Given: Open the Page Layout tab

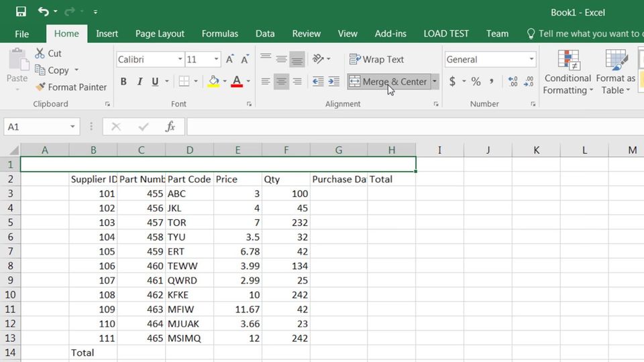Looking at the screenshot, I should click(160, 34).
